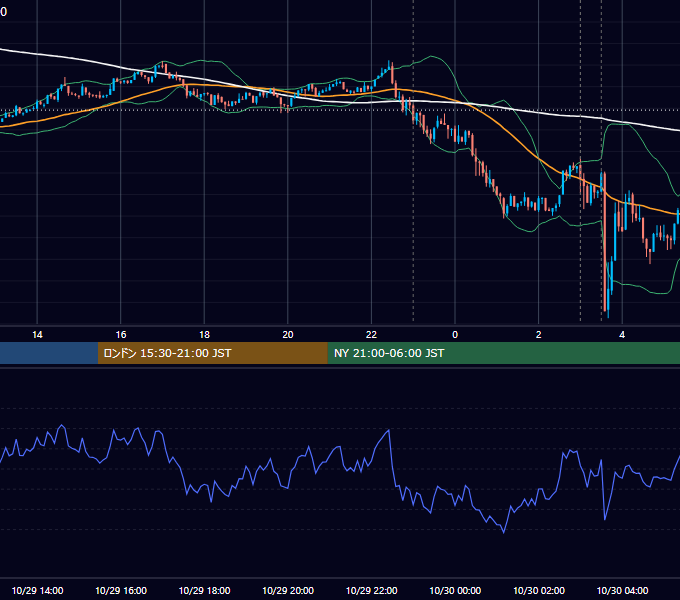Click the 10/30 04:00 time label
The height and width of the screenshot is (600, 680).
[x=622, y=590]
